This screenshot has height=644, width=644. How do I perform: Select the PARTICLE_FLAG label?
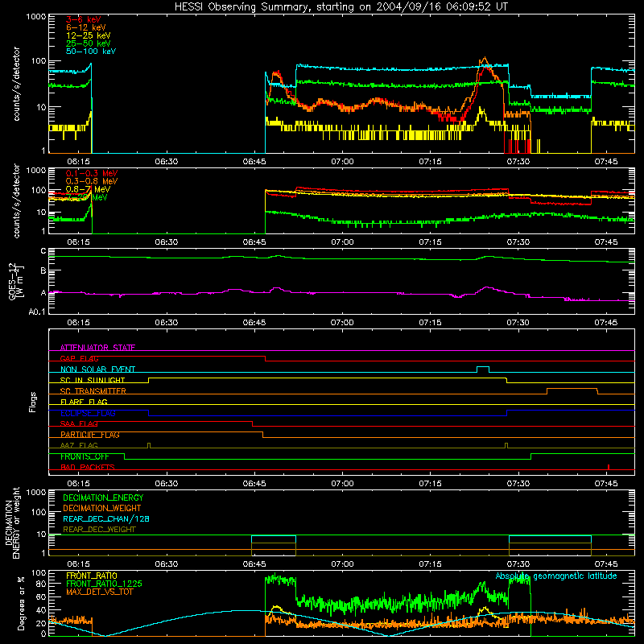pos(89,435)
